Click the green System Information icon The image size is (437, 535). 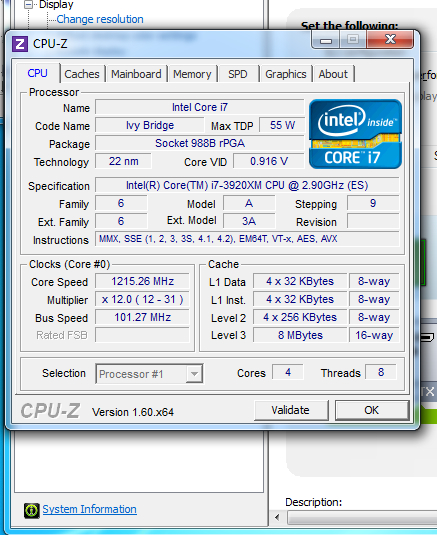(x=32, y=510)
